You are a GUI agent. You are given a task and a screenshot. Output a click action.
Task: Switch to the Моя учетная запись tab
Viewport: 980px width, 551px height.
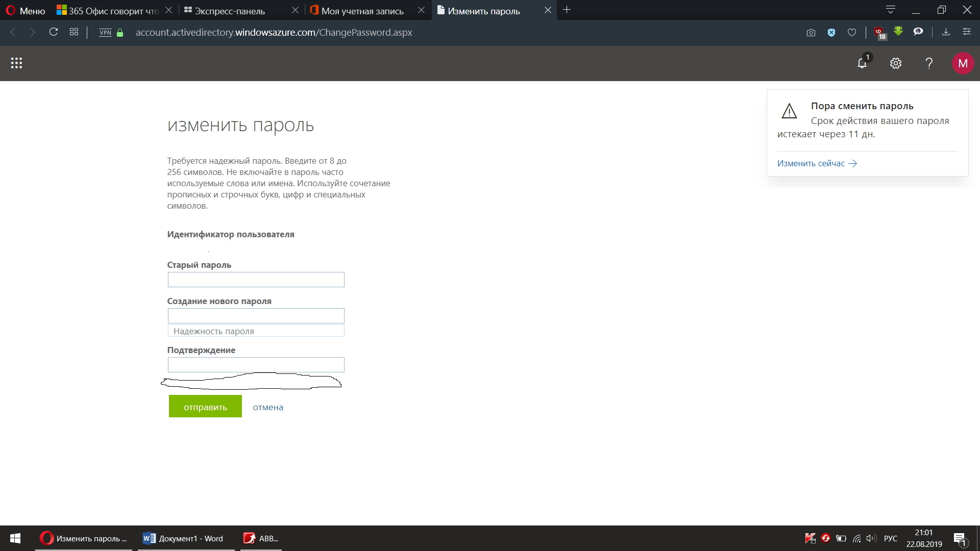362,11
